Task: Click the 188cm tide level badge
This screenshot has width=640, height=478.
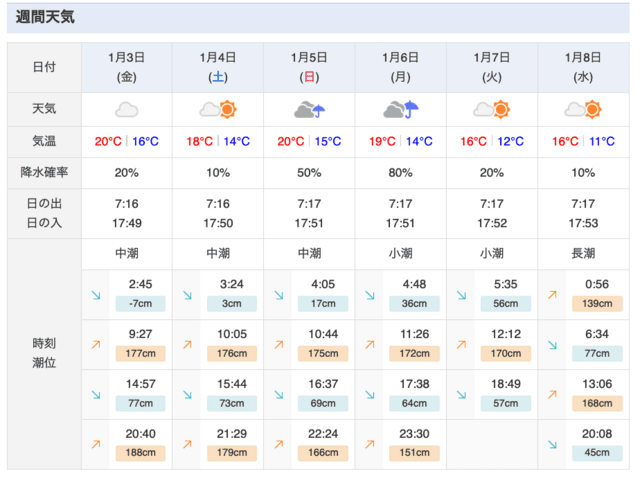Action: pyautogui.click(x=140, y=451)
